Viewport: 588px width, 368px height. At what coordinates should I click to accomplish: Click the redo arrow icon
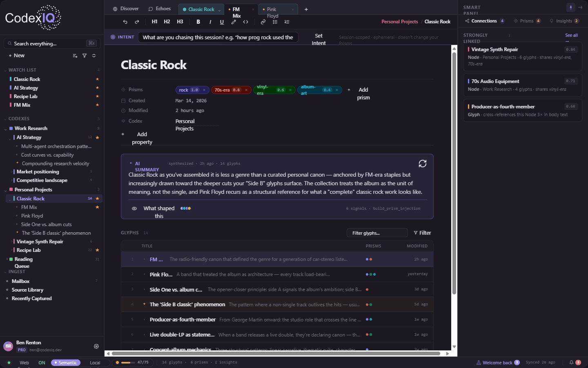(x=137, y=22)
